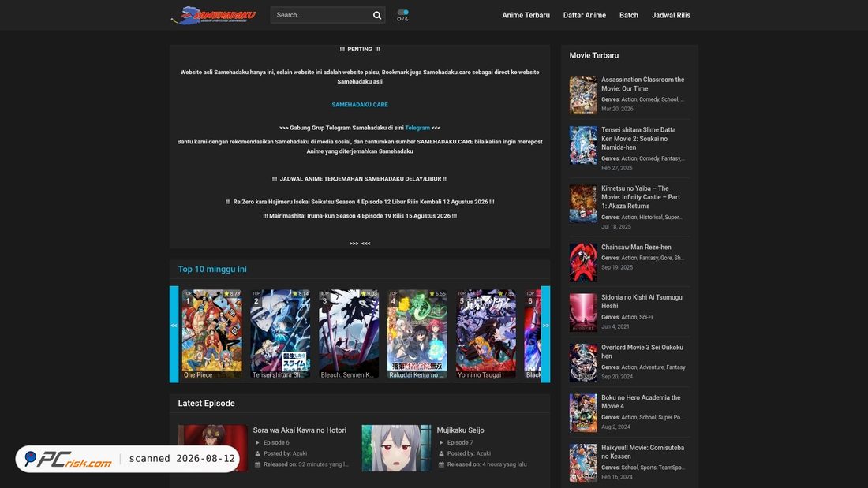This screenshot has width=868, height=488.
Task: Open Chainsaw Man Reze-hen title
Action: 636,248
